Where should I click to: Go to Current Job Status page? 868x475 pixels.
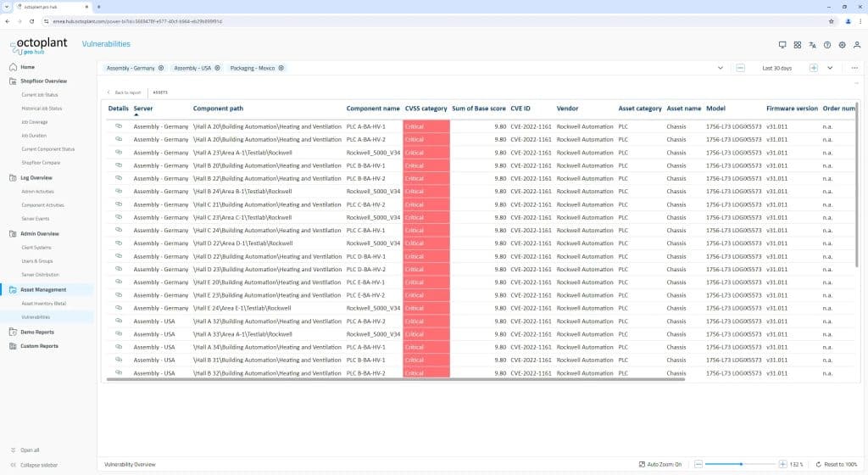tap(41, 95)
